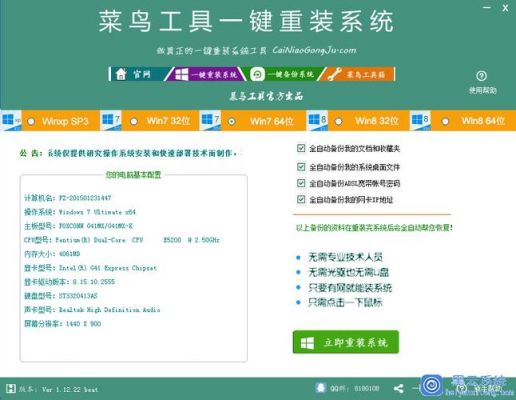Click the CaiNiaoGongJu.com website text

[x=314, y=50]
